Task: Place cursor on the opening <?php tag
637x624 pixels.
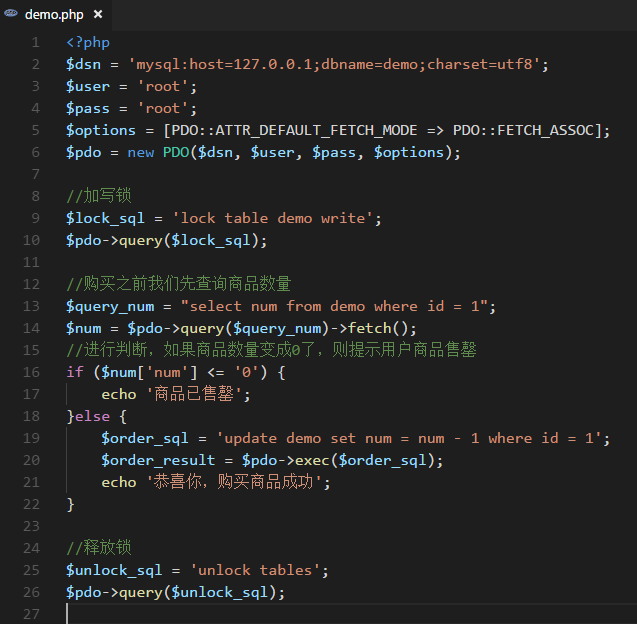Action: point(88,42)
